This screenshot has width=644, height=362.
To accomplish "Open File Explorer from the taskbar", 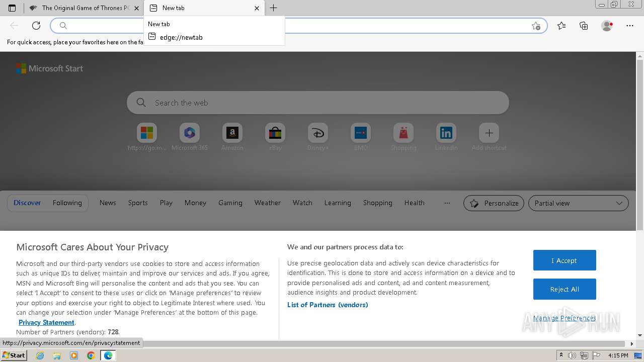I will (x=57, y=355).
